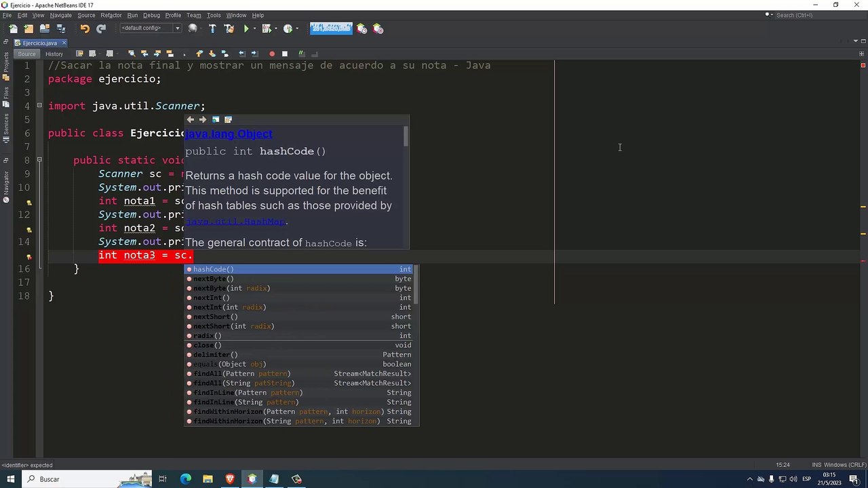Click the Javadoc popup vertical scrollbar

click(406, 136)
